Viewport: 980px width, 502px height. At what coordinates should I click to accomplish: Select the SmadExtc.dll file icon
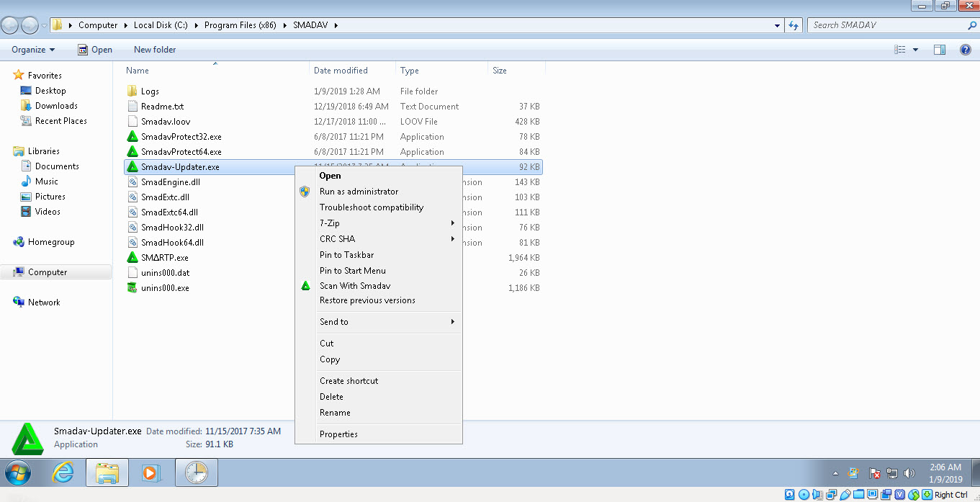point(132,197)
